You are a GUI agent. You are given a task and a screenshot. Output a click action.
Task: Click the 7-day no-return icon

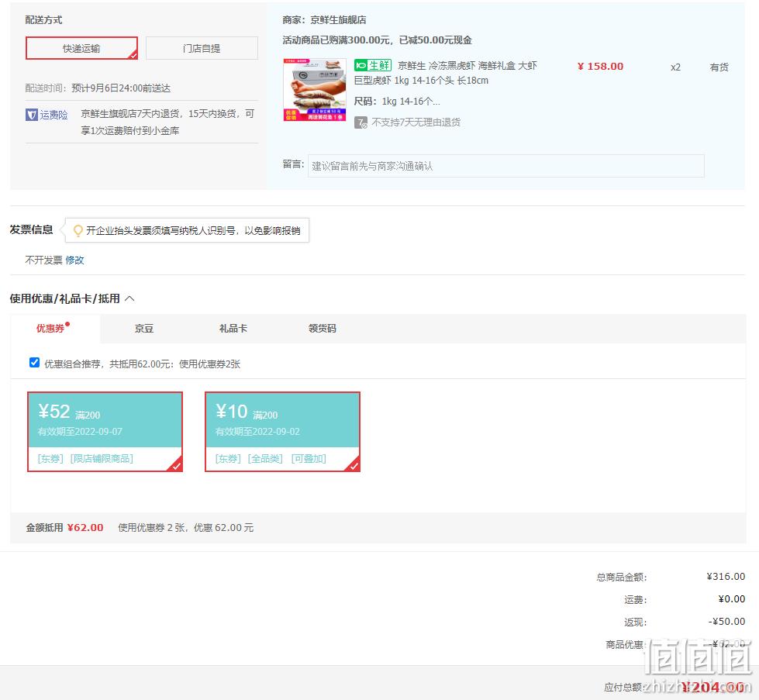[361, 122]
